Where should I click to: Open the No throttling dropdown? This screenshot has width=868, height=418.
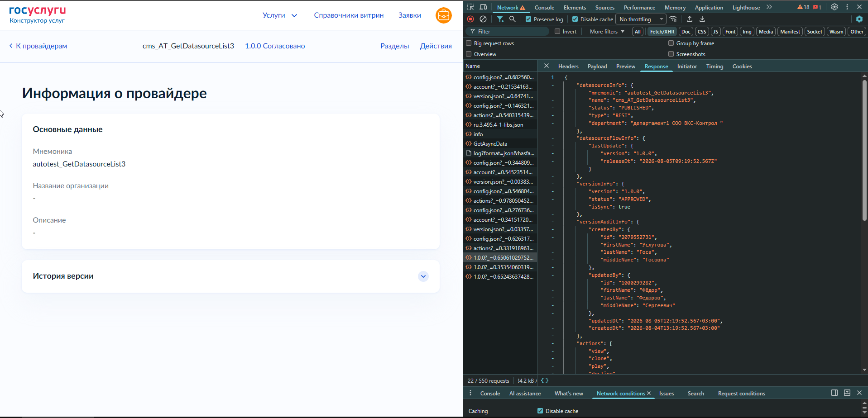[641, 19]
